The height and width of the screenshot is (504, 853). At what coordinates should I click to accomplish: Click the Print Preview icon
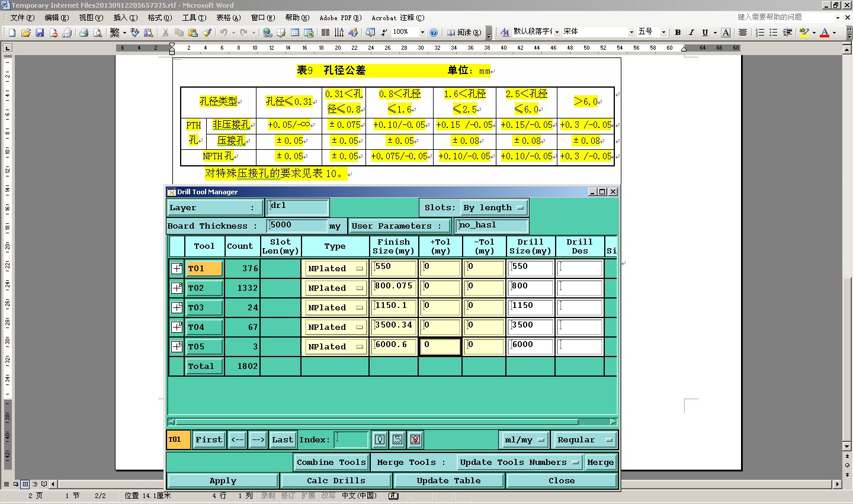pos(98,33)
